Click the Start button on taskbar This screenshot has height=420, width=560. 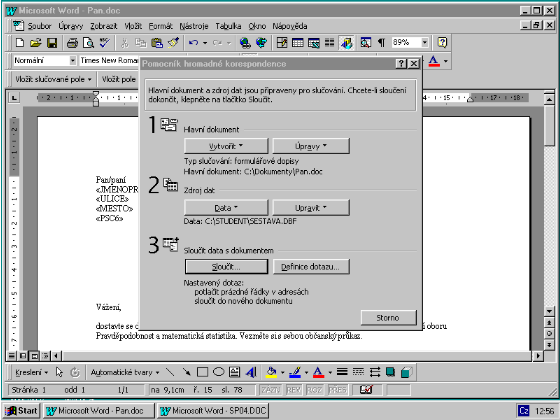[x=21, y=411]
